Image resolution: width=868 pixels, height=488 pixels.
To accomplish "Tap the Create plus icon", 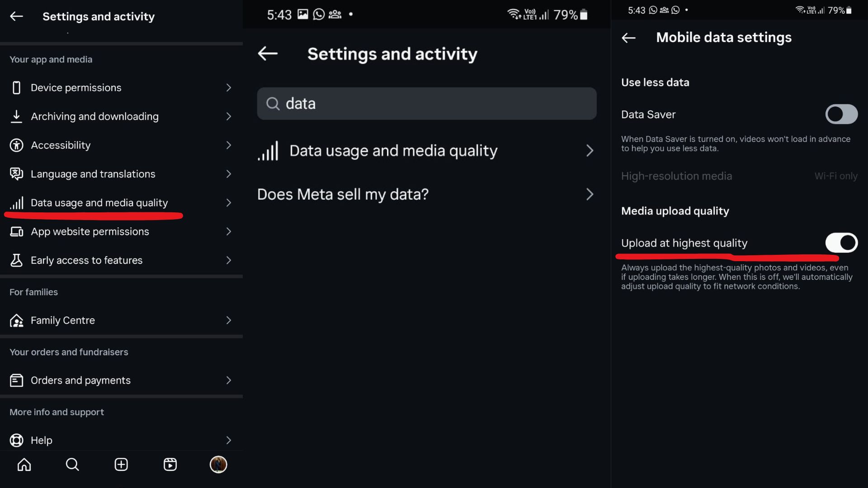I will point(121,465).
